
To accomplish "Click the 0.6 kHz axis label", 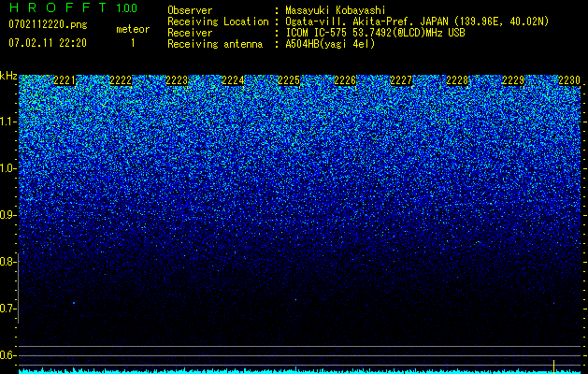I will [7, 355].
